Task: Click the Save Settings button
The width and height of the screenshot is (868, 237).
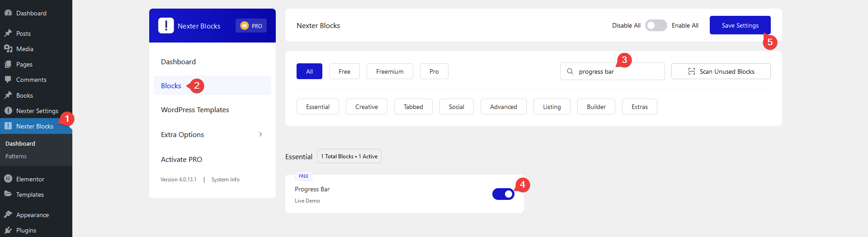Action: point(740,25)
